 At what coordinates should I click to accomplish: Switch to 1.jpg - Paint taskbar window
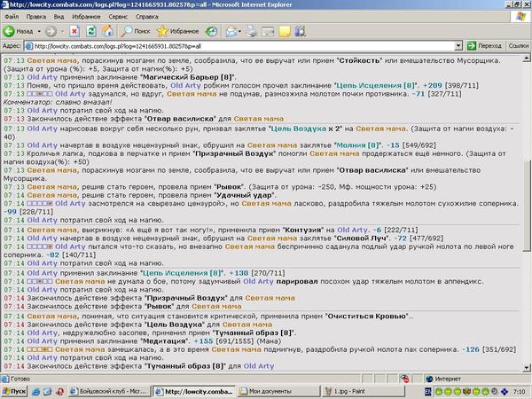click(363, 392)
